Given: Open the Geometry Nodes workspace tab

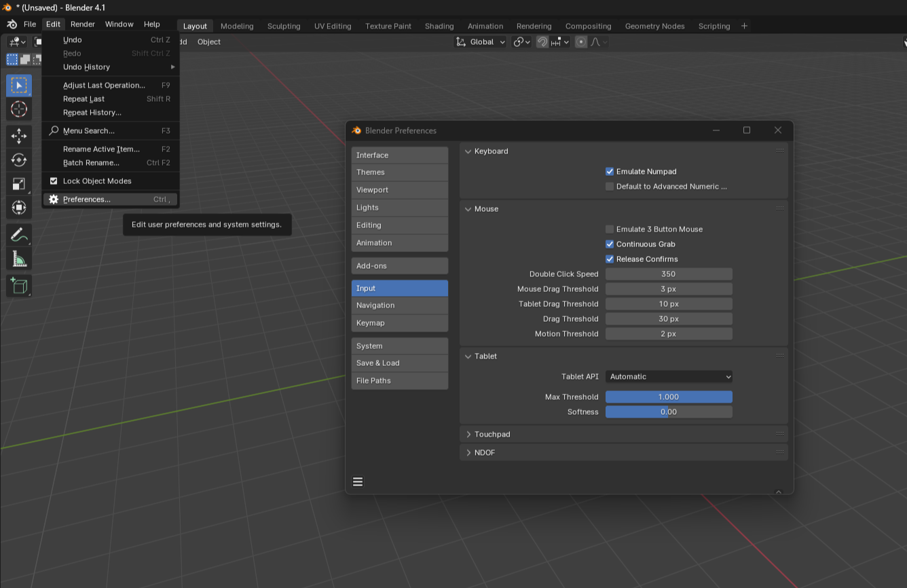Looking at the screenshot, I should 654,26.
